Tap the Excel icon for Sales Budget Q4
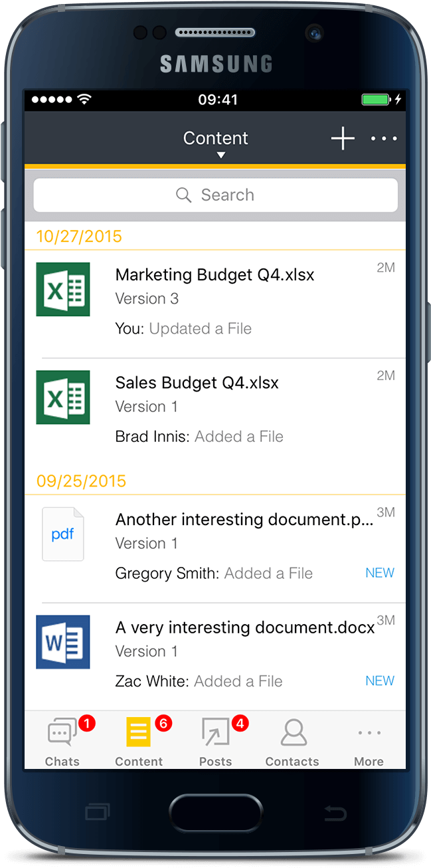This screenshot has width=431, height=868. point(63,397)
